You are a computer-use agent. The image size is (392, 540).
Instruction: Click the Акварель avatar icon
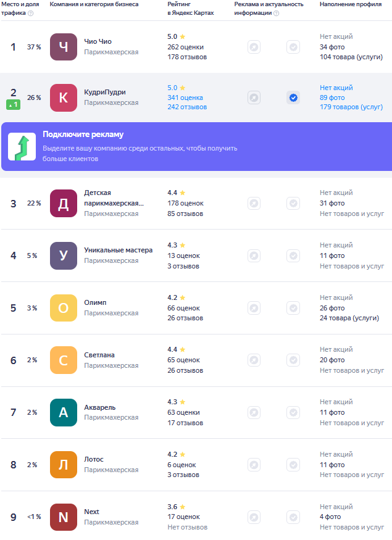[64, 413]
